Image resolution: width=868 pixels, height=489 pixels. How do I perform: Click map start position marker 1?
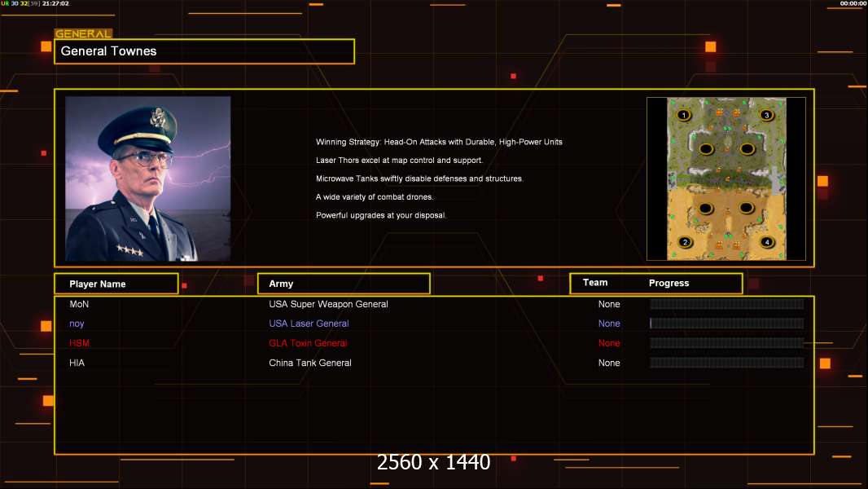(684, 115)
